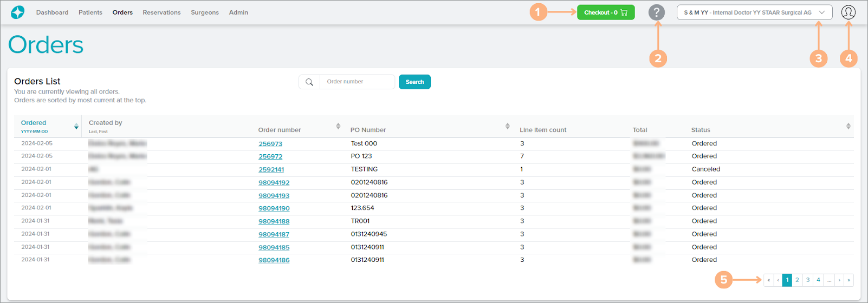Viewport: 868px width, 303px height.
Task: Jump to the last page arrow
Action: click(x=848, y=280)
